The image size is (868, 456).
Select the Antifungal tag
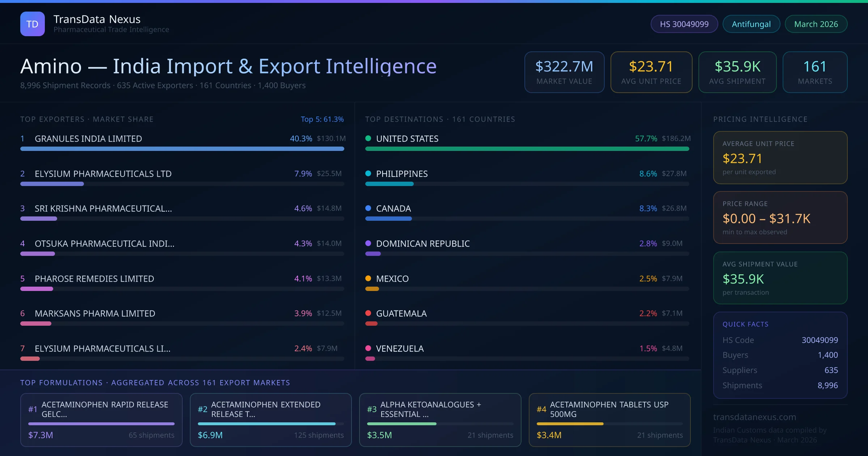click(x=751, y=24)
